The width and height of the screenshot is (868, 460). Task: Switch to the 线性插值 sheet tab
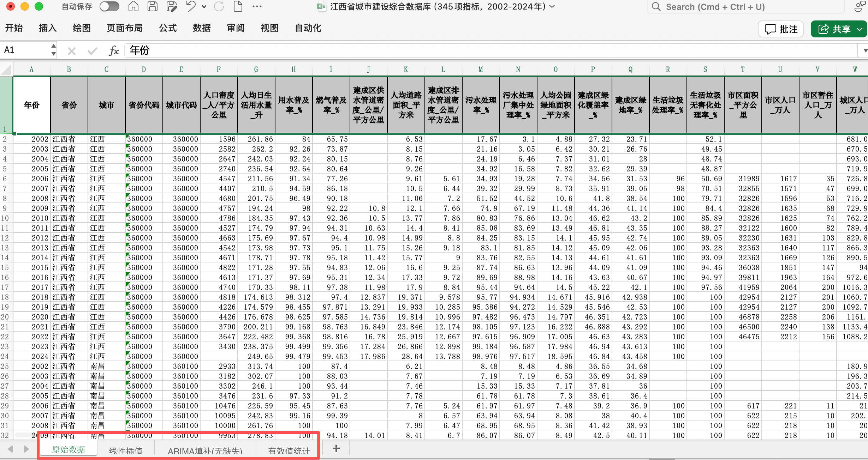126,450
